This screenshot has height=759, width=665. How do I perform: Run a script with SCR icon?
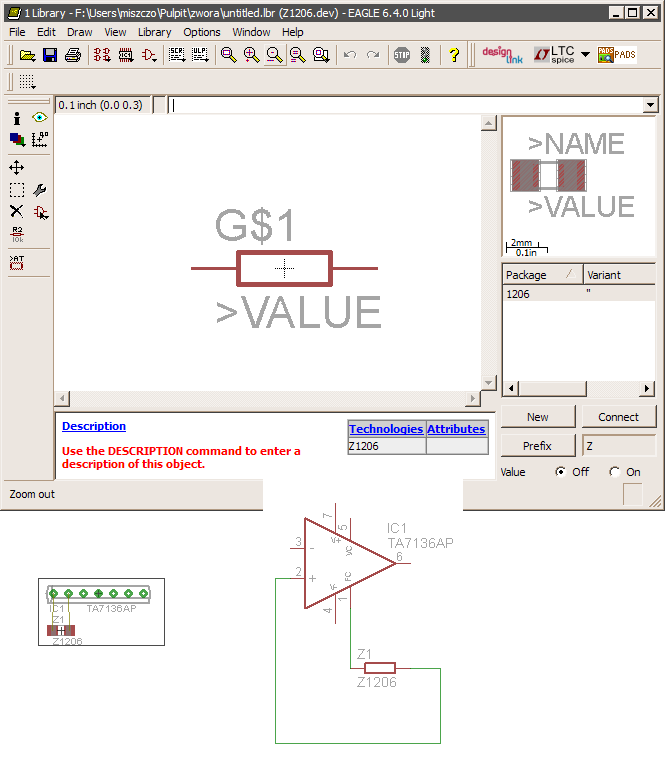pyautogui.click(x=177, y=55)
